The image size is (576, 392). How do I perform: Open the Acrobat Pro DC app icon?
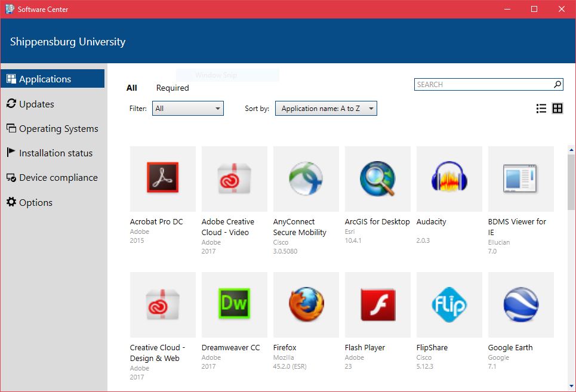tap(162, 179)
